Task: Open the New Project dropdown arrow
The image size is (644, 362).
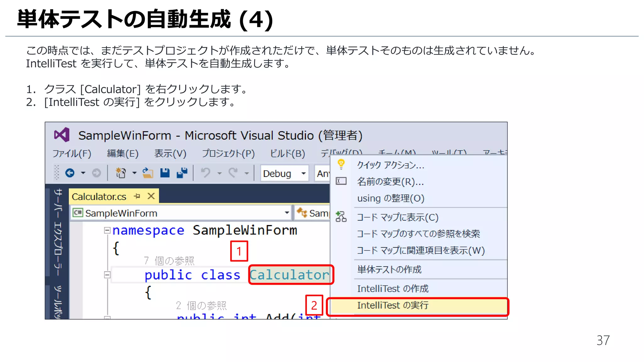Action: [134, 173]
